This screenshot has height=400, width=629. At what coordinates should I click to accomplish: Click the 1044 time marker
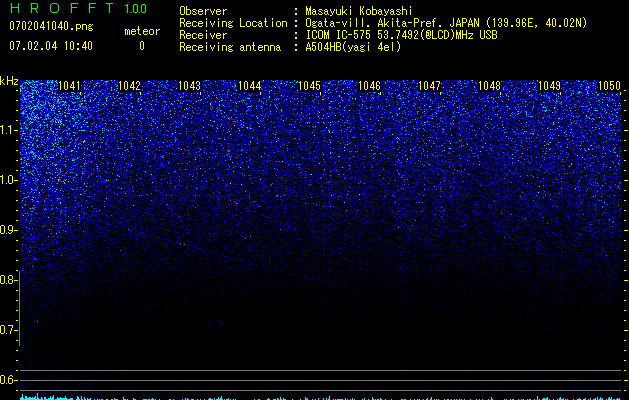250,86
